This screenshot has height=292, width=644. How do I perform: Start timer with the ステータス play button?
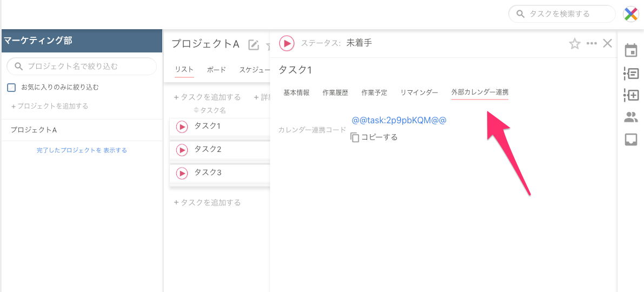click(x=287, y=43)
